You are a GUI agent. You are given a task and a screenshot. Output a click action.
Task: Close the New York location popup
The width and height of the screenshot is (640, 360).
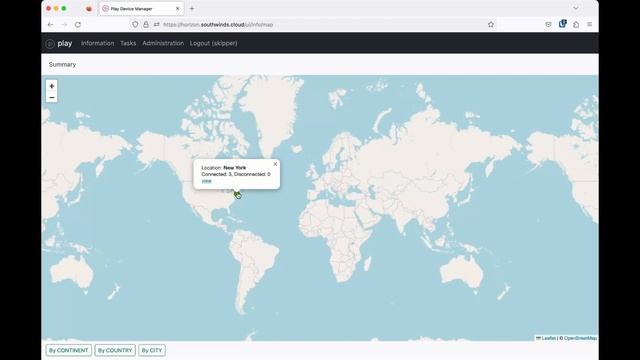point(275,164)
